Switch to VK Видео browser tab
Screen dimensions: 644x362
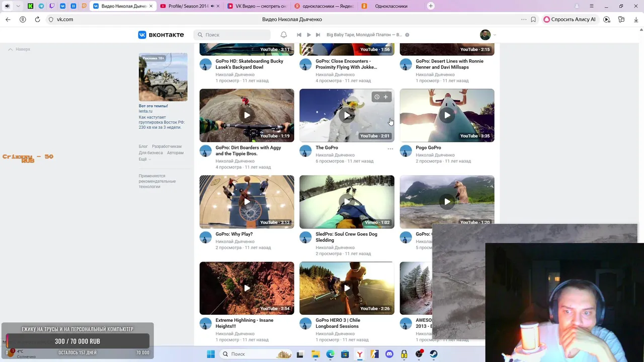pyautogui.click(x=257, y=6)
